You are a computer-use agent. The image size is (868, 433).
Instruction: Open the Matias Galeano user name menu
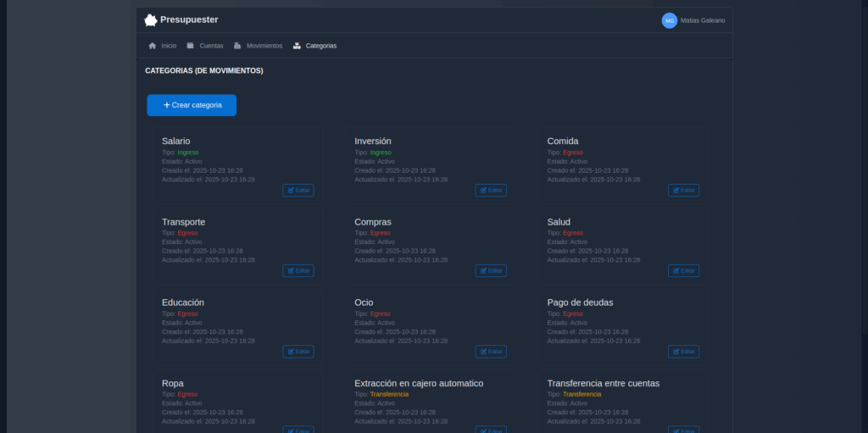click(703, 20)
